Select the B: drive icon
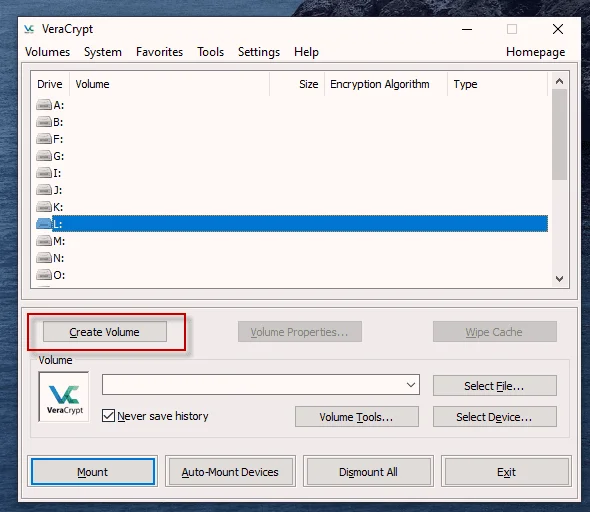Screen dimensions: 590x512 coord(44,122)
